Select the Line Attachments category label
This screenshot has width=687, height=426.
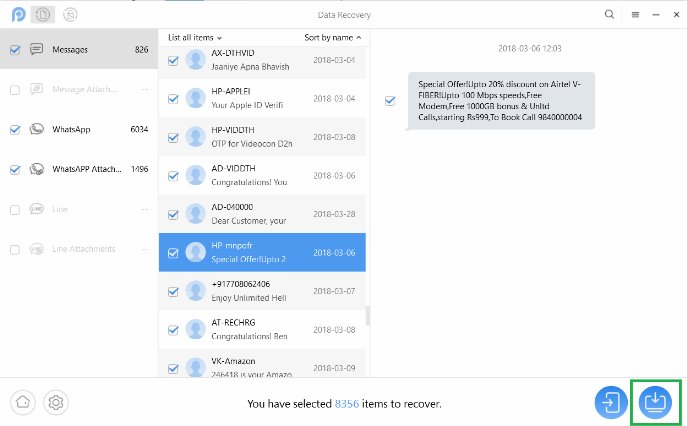84,249
